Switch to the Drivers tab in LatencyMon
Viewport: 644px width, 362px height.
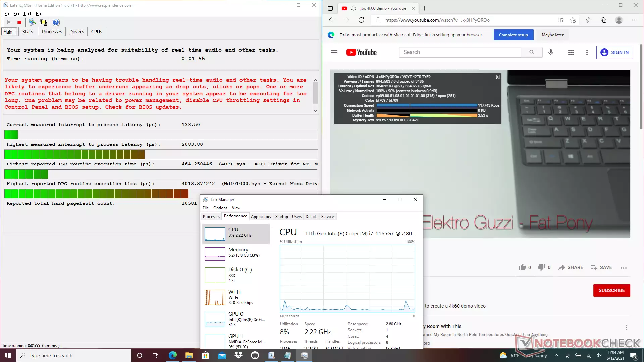tap(76, 32)
